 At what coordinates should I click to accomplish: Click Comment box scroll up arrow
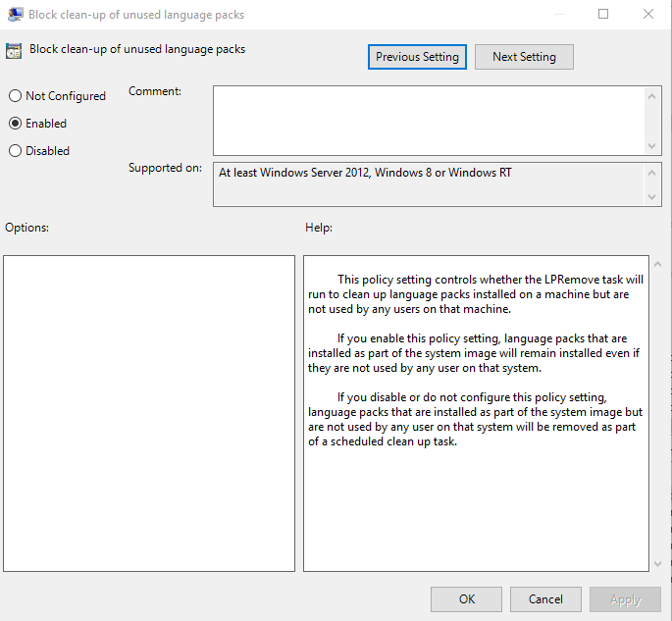click(651, 96)
